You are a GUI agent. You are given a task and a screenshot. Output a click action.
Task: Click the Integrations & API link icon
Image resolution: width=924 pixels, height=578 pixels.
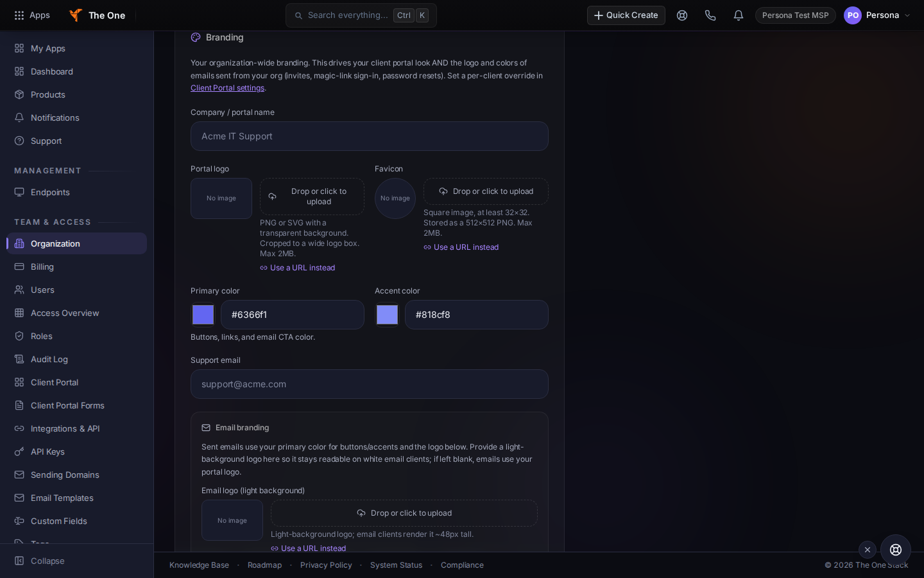(x=19, y=428)
